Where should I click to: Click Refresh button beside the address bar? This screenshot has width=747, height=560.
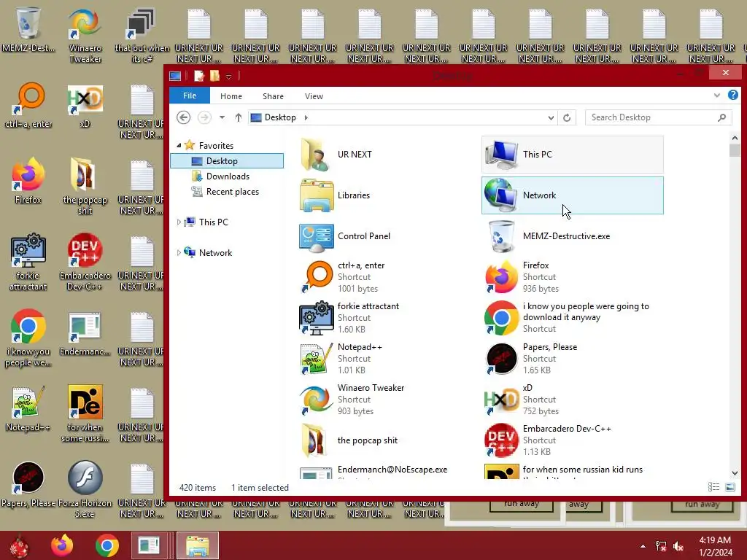pyautogui.click(x=566, y=117)
